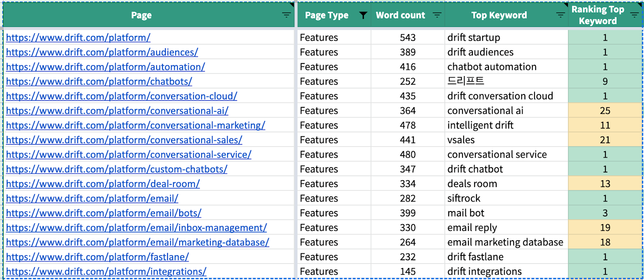Select the Word count column header
This screenshot has width=644, height=280.
pos(408,15)
